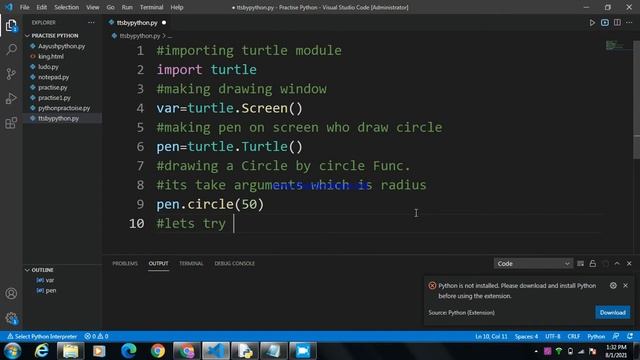
Task: Click UTF-8 encoding in status bar
Action: pos(553,336)
